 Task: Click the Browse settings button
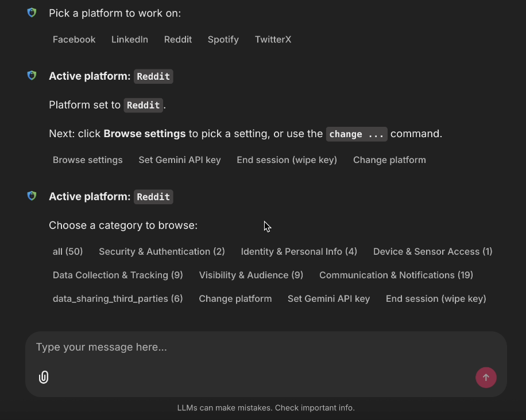click(88, 160)
